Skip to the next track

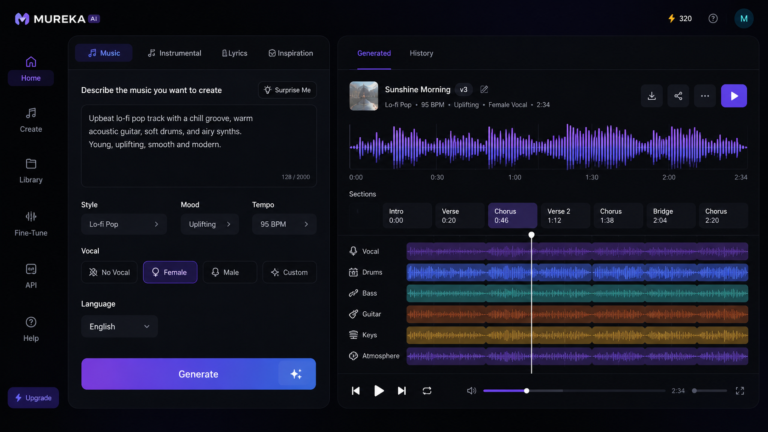[x=402, y=390]
